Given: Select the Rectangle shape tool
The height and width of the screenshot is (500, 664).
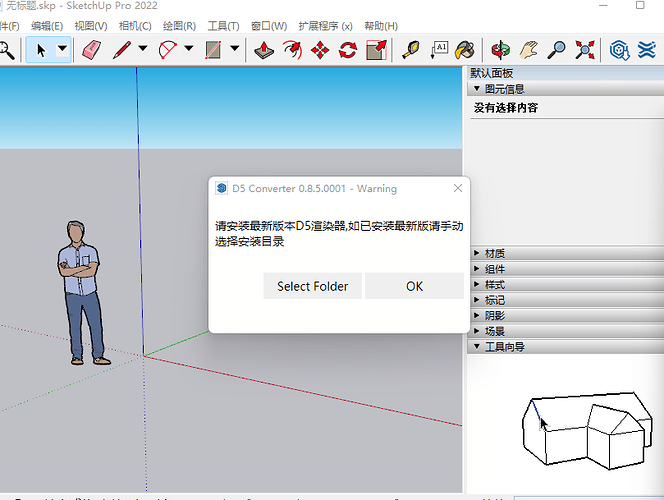Looking at the screenshot, I should pyautogui.click(x=213, y=50).
